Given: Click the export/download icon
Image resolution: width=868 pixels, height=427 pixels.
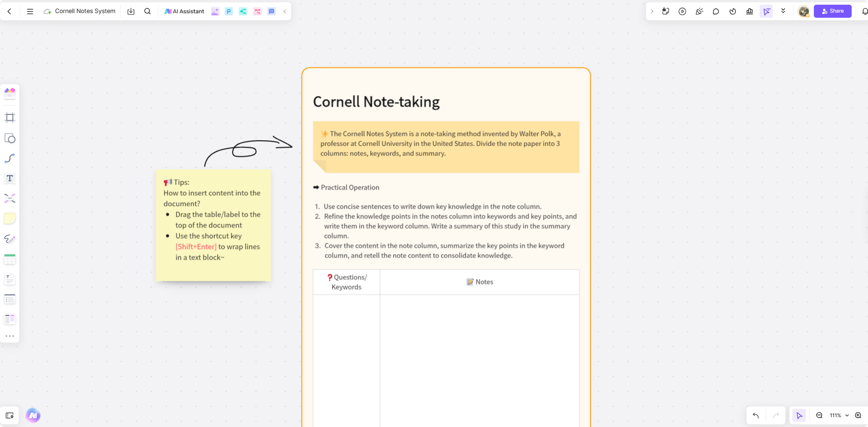Looking at the screenshot, I should [x=131, y=11].
